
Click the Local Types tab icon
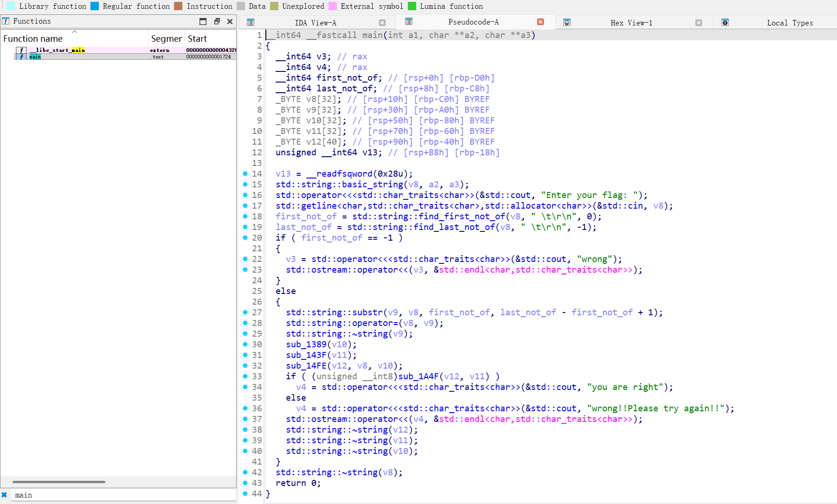[x=725, y=22]
